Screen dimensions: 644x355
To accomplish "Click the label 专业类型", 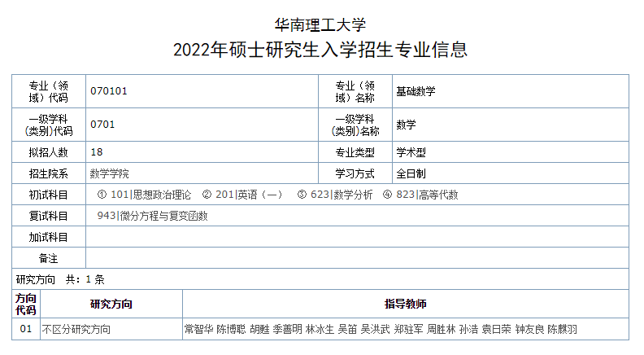I will pyautogui.click(x=355, y=152).
